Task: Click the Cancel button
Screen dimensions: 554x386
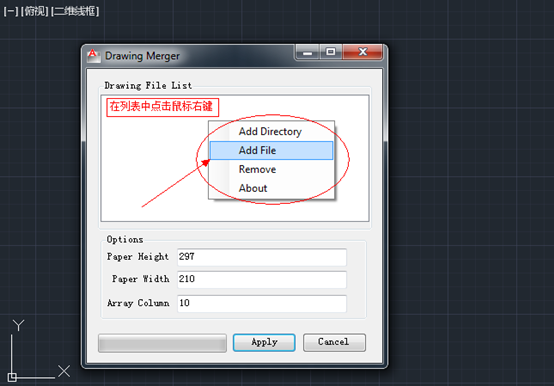Action: click(x=334, y=343)
